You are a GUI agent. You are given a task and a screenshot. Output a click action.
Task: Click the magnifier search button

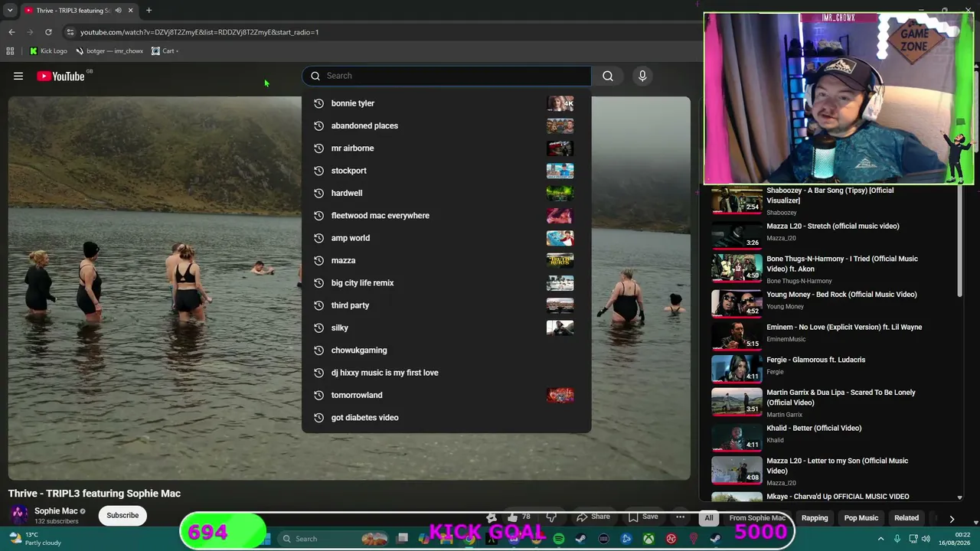click(608, 76)
